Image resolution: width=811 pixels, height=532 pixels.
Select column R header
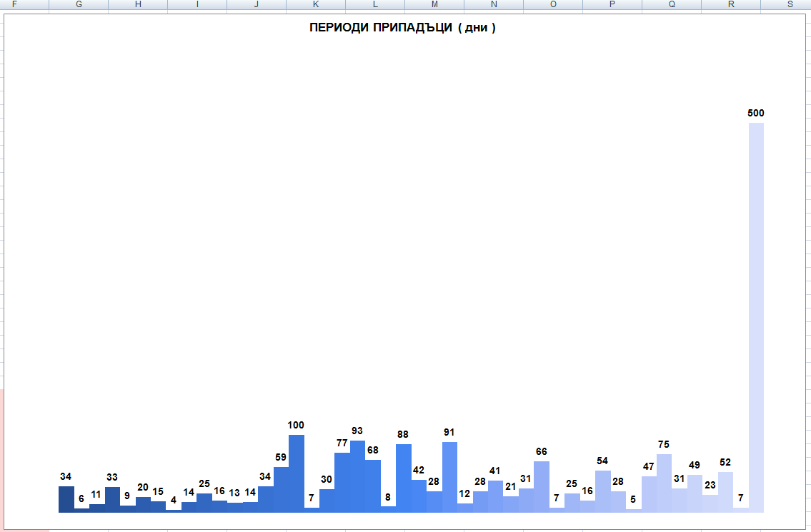[x=731, y=4]
